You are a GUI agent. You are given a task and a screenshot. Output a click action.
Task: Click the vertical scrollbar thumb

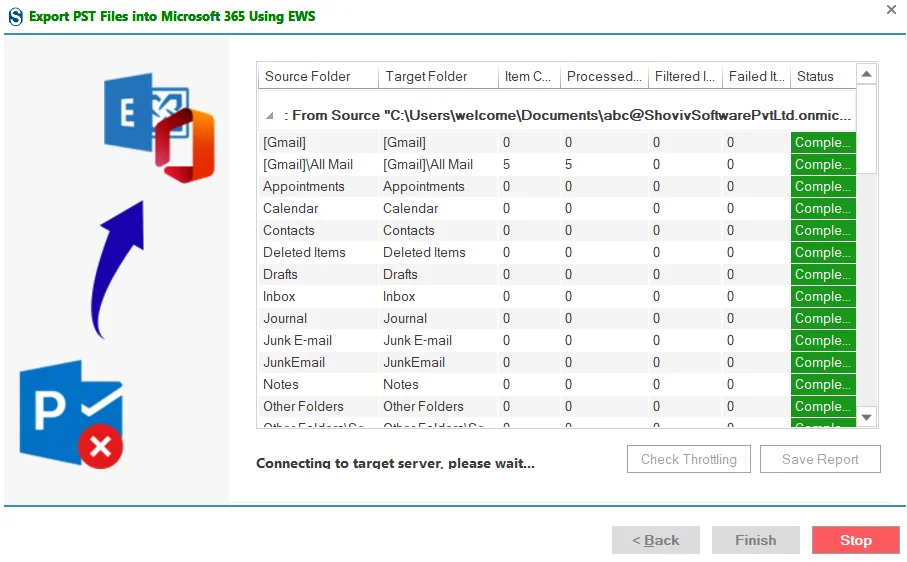[x=866, y=128]
